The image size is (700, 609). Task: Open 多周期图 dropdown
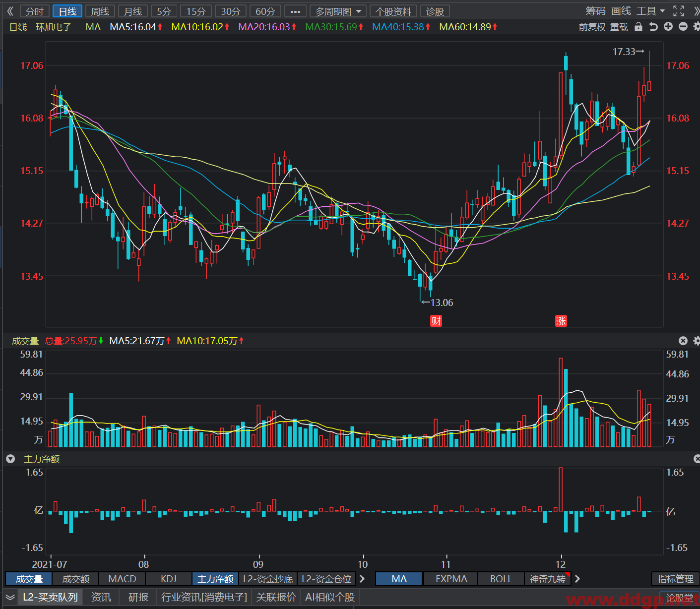[338, 11]
